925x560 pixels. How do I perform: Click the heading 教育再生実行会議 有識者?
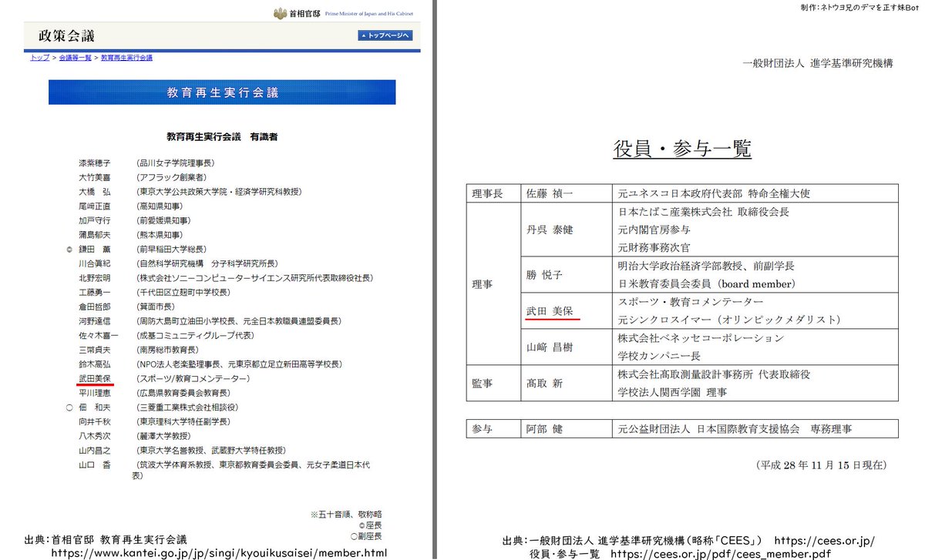pyautogui.click(x=222, y=136)
